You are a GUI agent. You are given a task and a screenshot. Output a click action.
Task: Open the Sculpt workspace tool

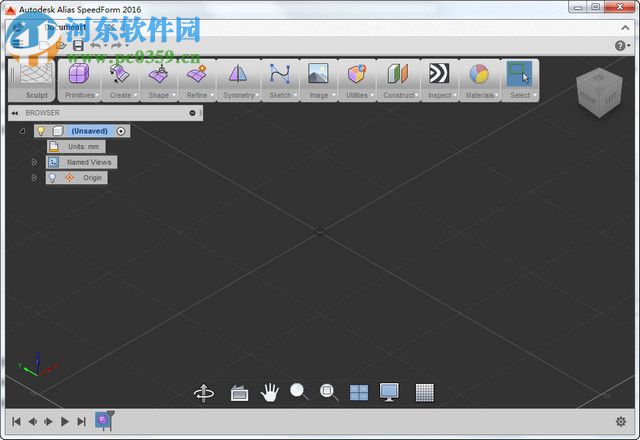[x=36, y=75]
